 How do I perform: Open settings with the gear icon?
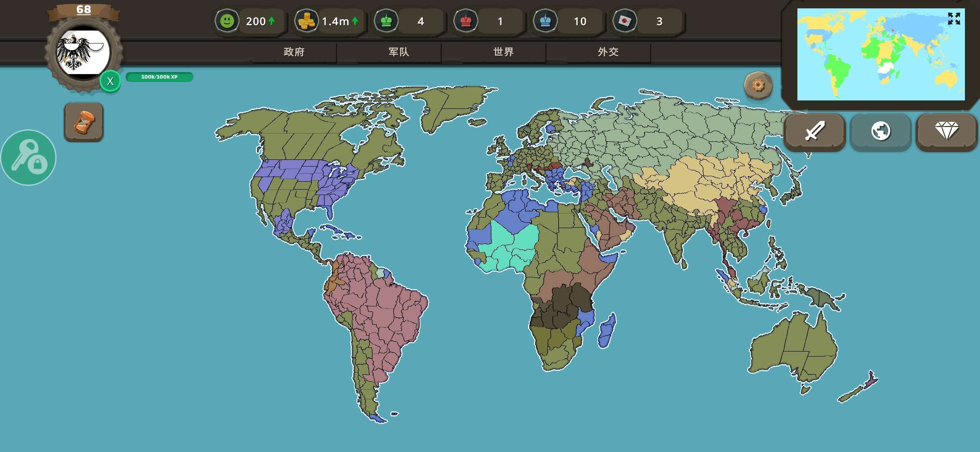coord(758,85)
